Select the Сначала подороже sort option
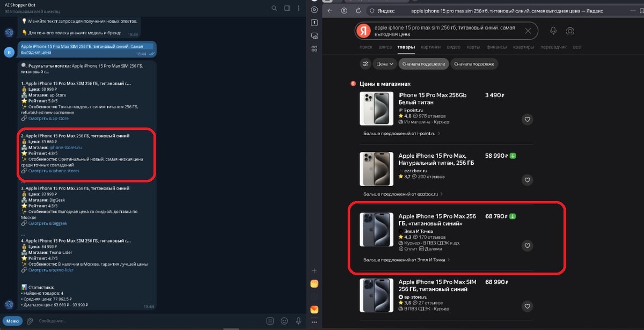The image size is (644, 330). tap(474, 64)
